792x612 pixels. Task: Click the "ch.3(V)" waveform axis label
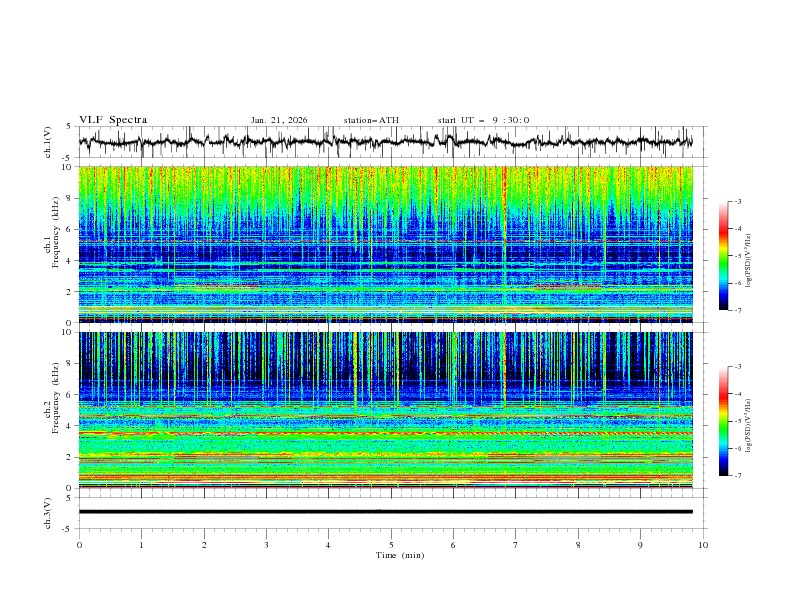point(48,513)
